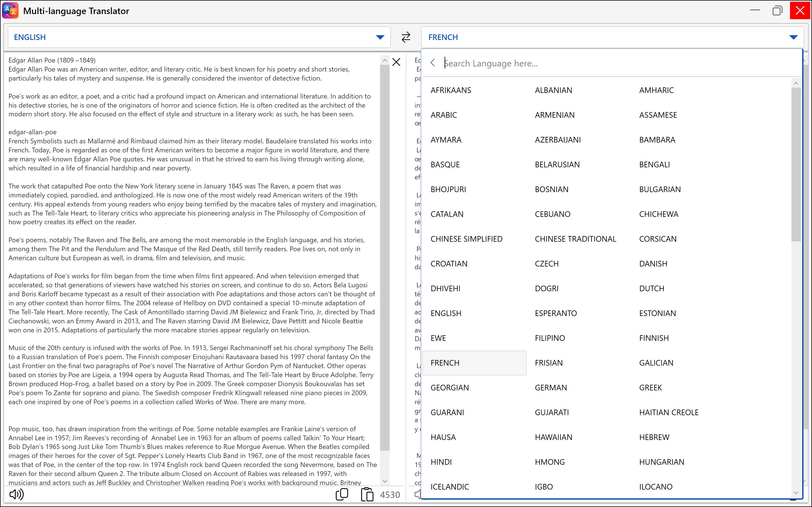812x507 pixels.
Task: Pick HAITIAN CREOLE in the language list
Action: (668, 412)
